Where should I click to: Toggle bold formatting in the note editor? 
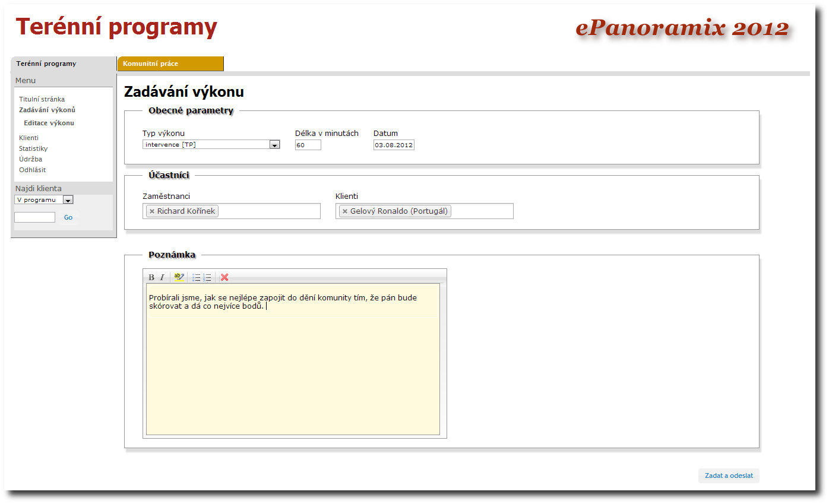(151, 277)
